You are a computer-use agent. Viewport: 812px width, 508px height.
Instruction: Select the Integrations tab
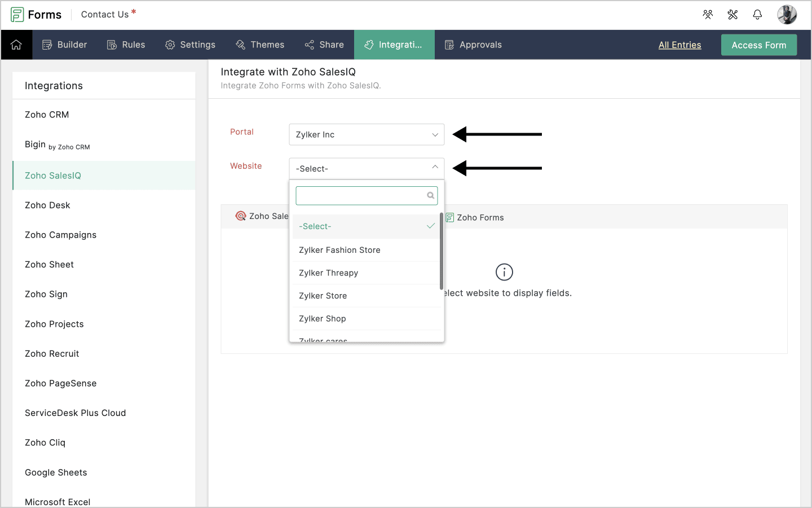coord(394,45)
